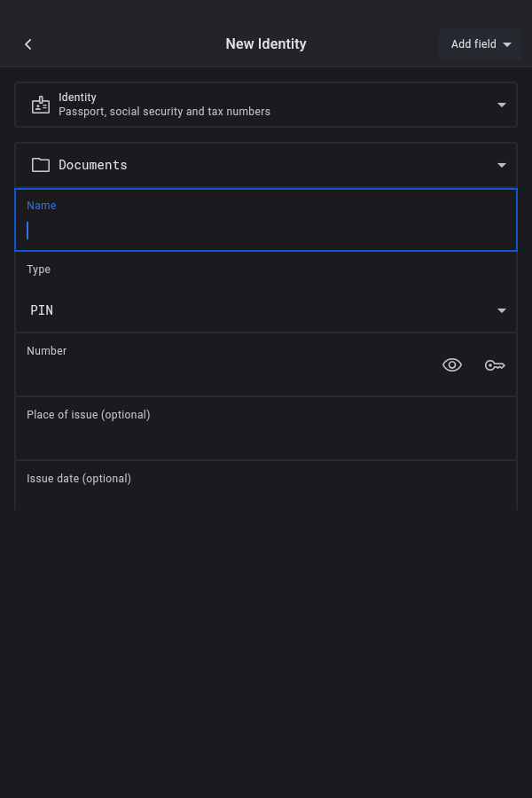
Task: Click the Documents folder icon
Action: (41, 165)
